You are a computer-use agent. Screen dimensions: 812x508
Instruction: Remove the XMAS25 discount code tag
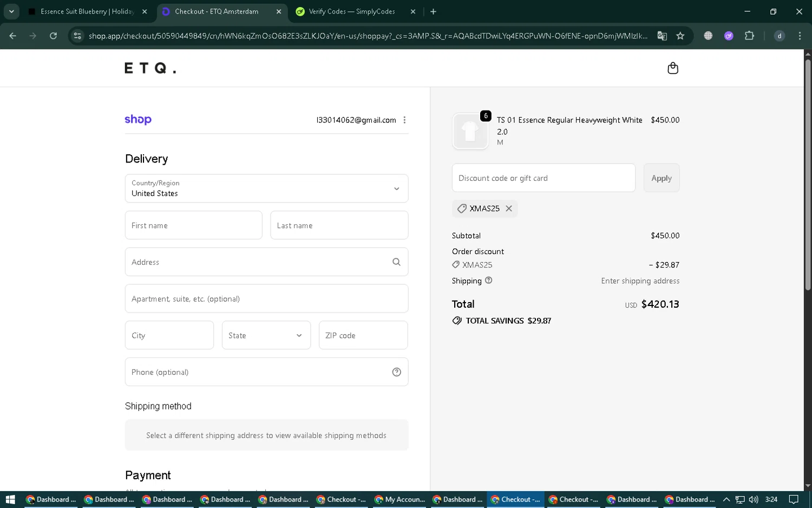point(509,209)
